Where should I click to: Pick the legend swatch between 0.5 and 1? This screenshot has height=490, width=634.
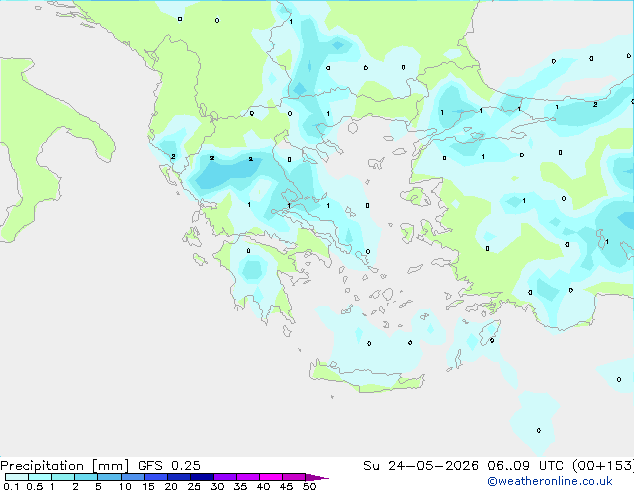click(40, 477)
